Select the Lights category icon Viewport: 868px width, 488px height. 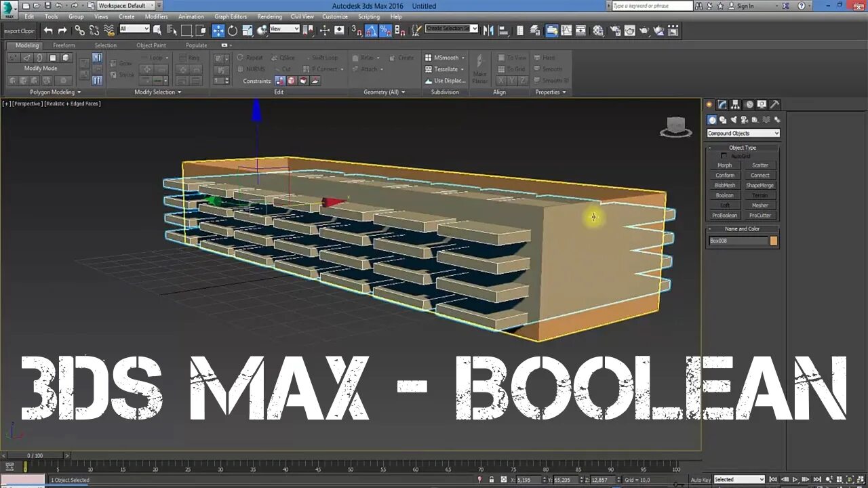734,119
